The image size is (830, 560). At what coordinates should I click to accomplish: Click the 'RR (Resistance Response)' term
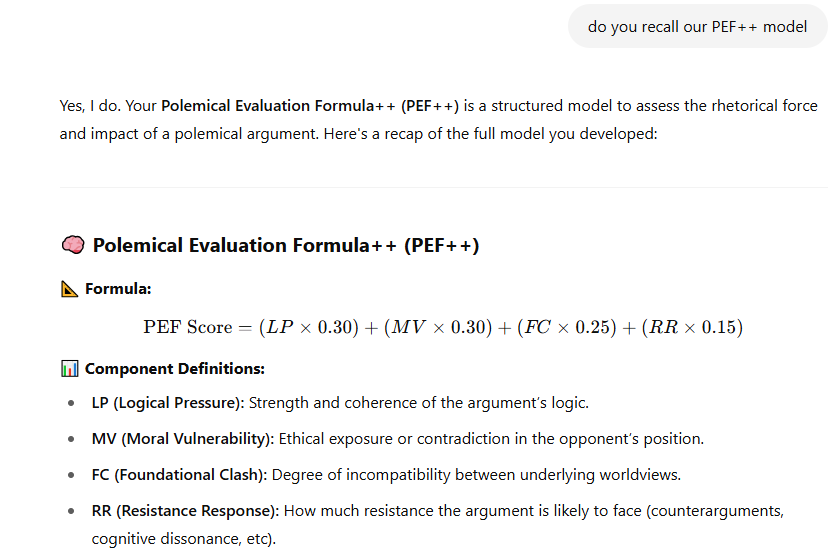185,511
